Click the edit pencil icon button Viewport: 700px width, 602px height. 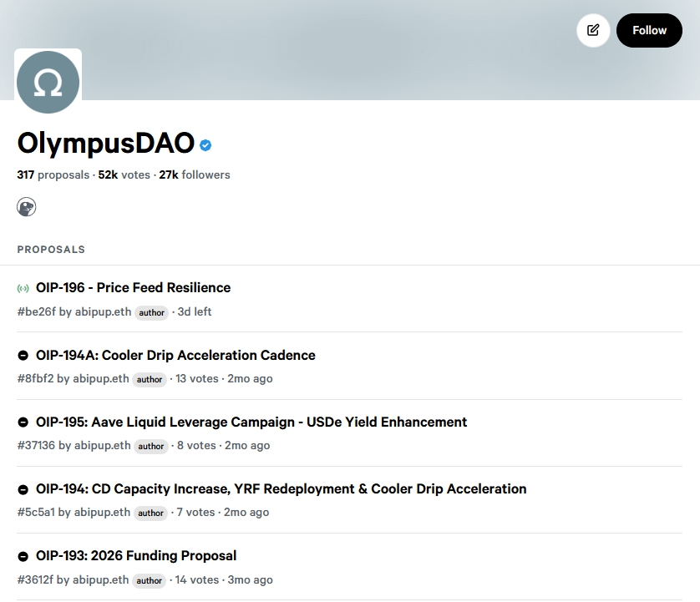tap(593, 30)
